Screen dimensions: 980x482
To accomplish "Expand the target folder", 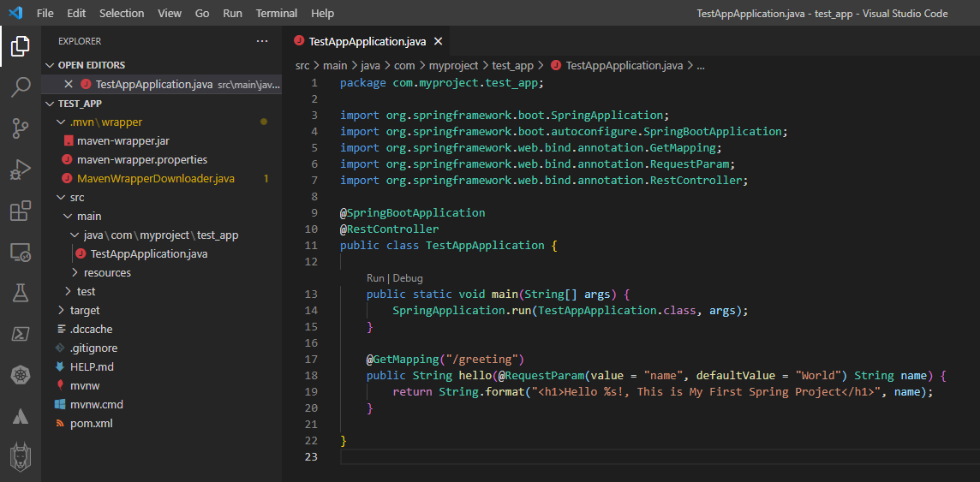I will coord(61,310).
